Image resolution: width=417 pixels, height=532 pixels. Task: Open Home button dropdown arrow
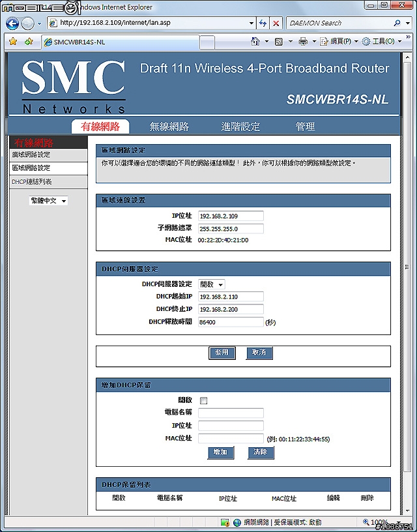point(266,42)
